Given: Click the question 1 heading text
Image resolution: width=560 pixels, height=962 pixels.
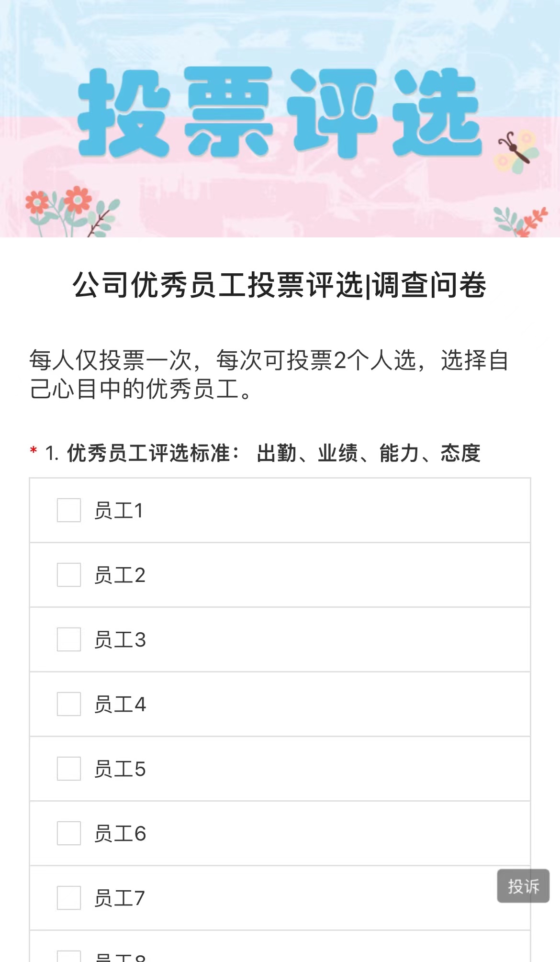Looking at the screenshot, I should coord(263,453).
